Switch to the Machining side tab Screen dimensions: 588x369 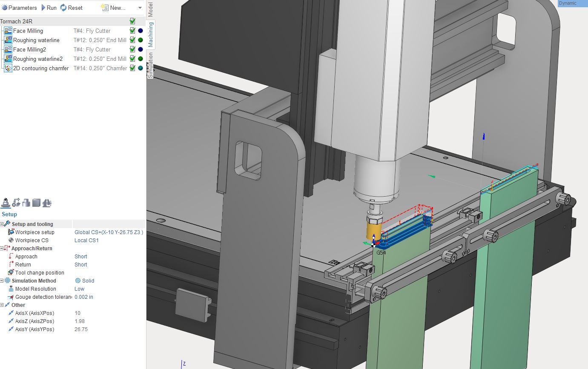point(150,34)
